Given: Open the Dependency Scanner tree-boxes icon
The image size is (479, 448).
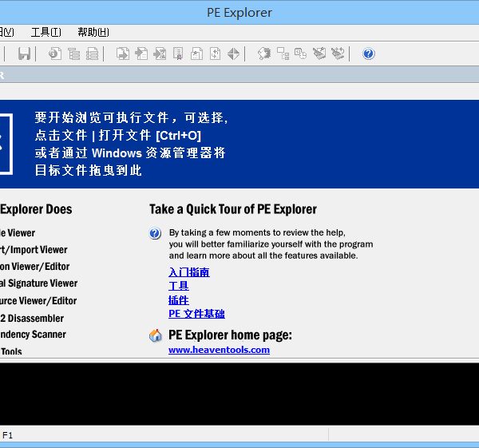Looking at the screenshot, I should [282, 54].
